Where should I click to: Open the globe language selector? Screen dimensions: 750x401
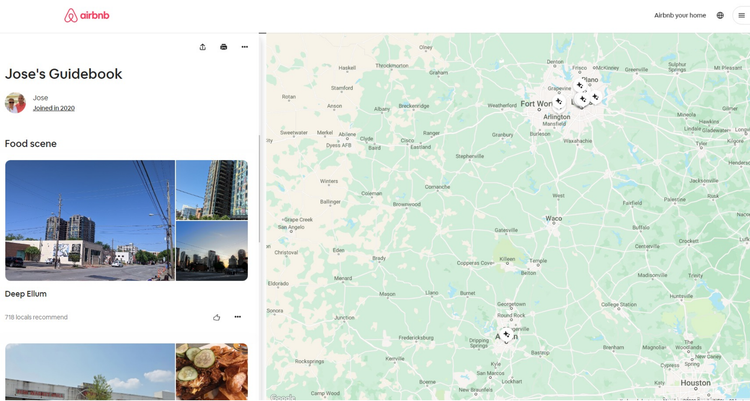click(x=720, y=15)
